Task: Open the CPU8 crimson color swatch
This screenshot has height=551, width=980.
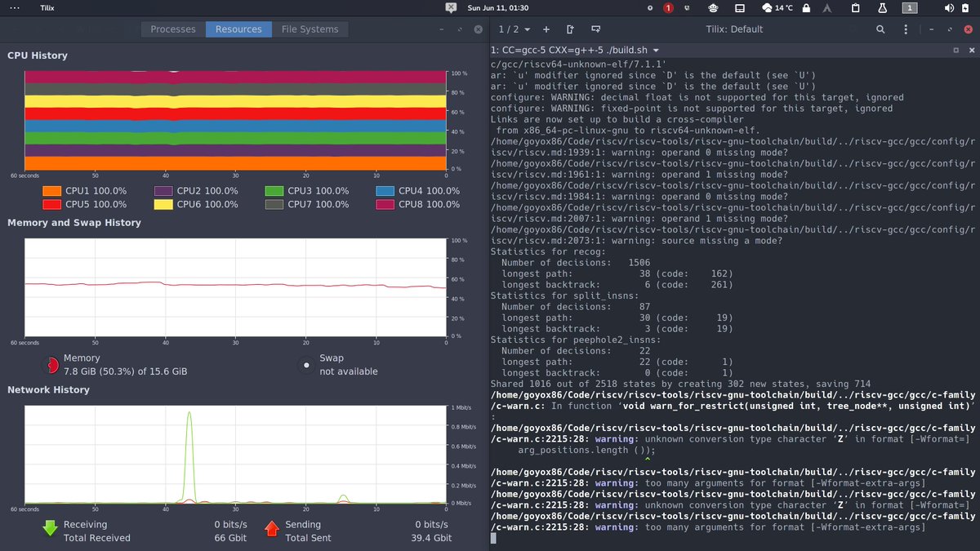Action: click(385, 204)
